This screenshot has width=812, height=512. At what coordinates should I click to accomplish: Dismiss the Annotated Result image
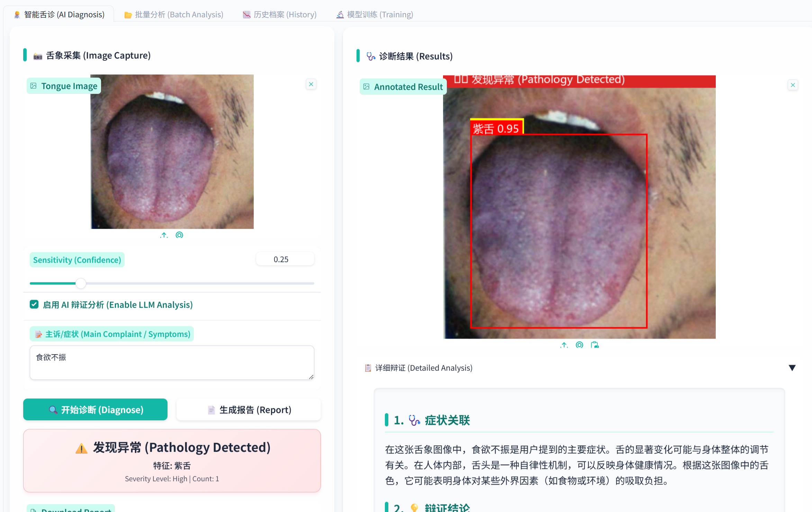click(x=793, y=85)
